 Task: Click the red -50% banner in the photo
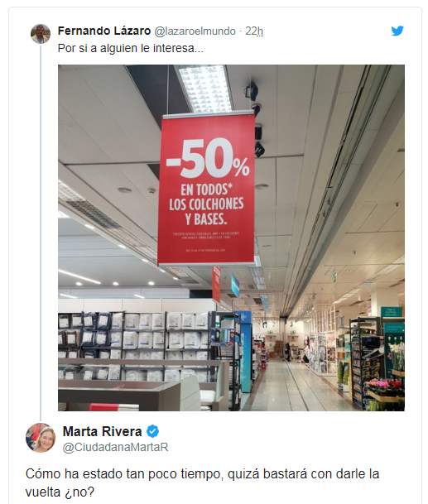point(206,189)
